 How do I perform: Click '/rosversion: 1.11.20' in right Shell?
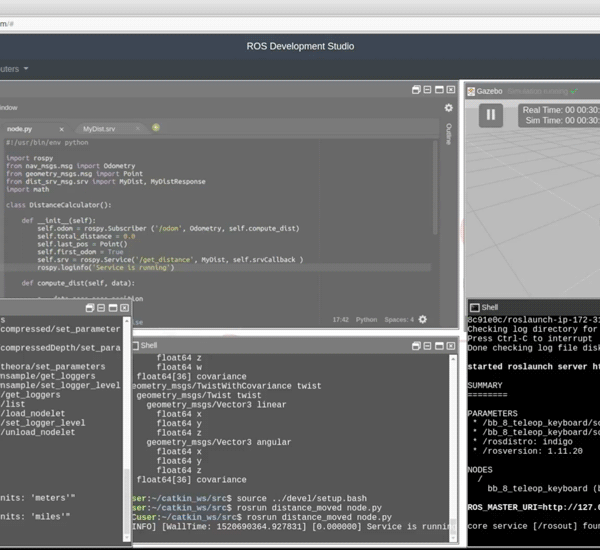(x=532, y=451)
